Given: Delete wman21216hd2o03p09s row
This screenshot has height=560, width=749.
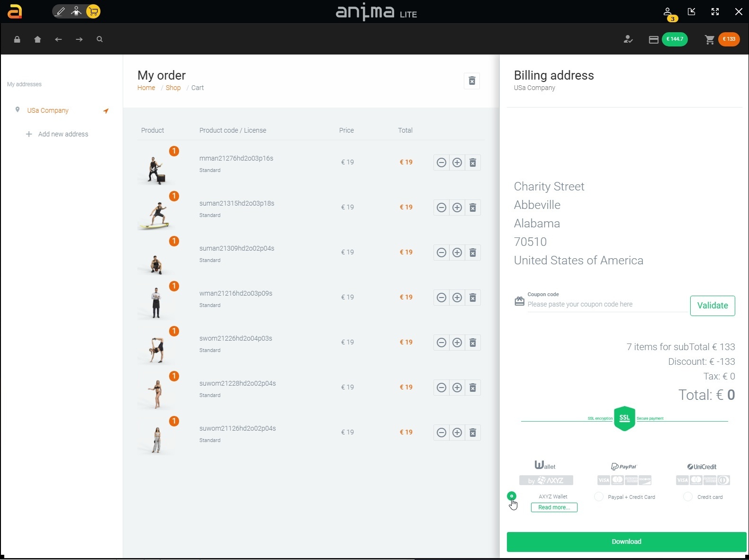Looking at the screenshot, I should 473,298.
